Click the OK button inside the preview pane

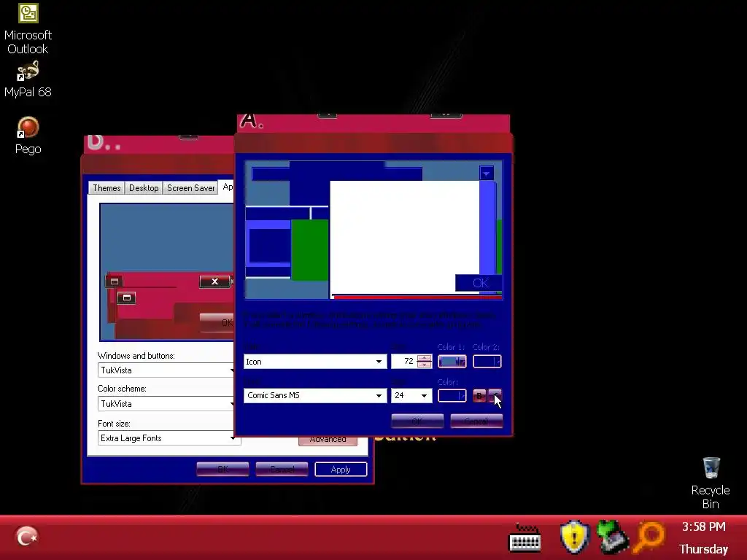[479, 283]
